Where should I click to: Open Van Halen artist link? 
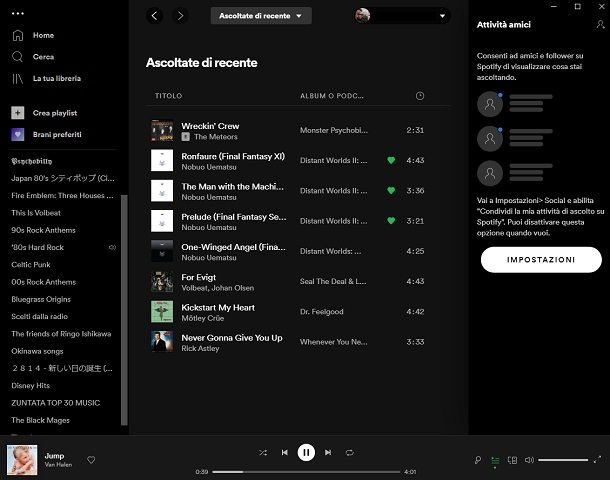(58, 464)
